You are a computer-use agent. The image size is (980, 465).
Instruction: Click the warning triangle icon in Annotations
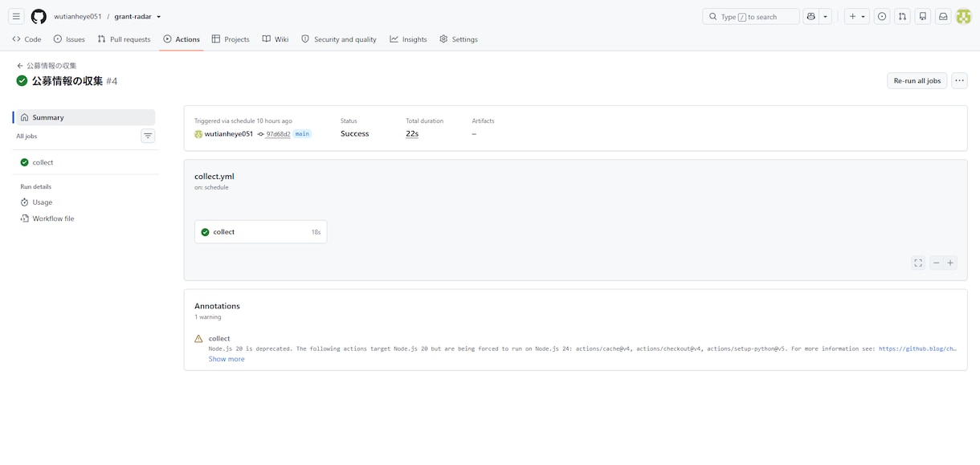pyautogui.click(x=198, y=339)
